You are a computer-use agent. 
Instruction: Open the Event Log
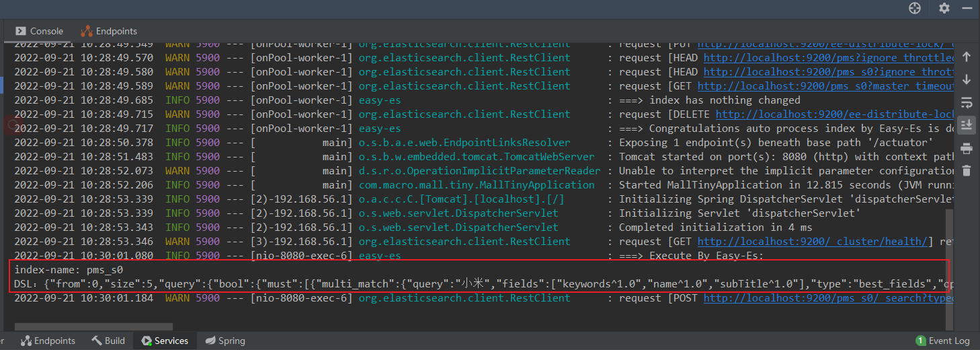942,341
